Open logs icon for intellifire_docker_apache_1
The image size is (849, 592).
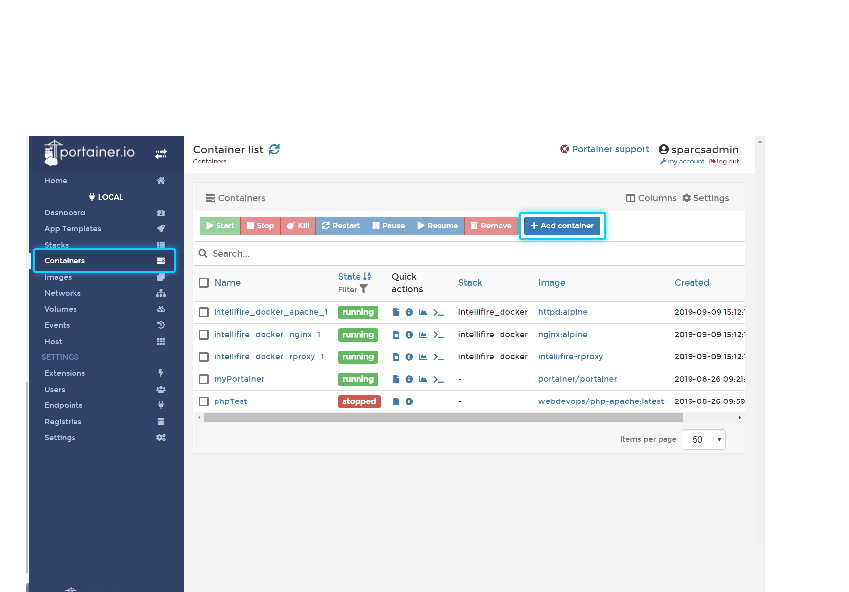396,312
